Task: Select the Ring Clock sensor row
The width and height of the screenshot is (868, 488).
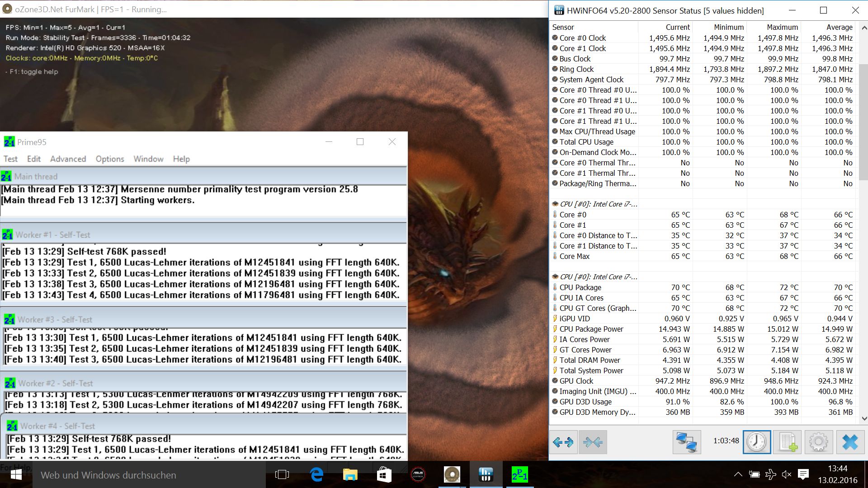Action: point(703,69)
